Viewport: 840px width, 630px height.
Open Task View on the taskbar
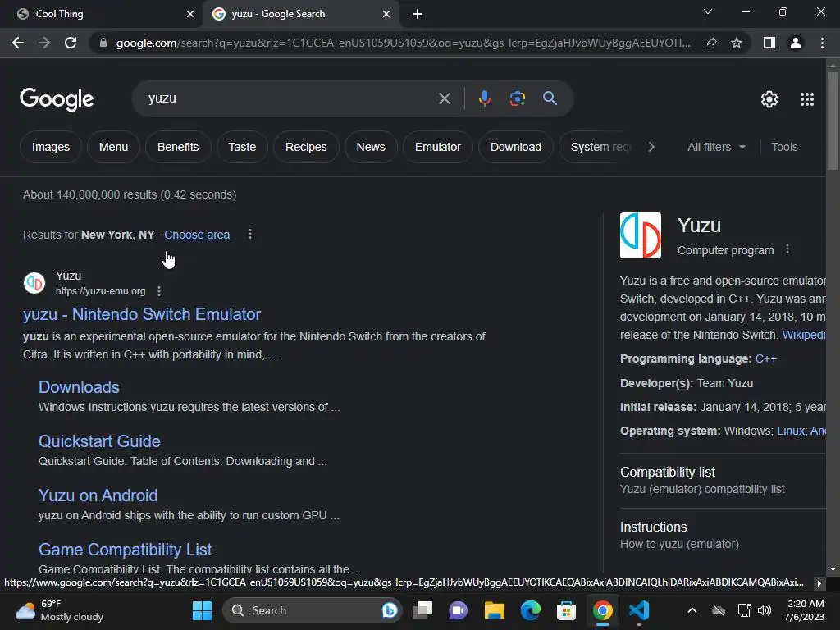click(422, 610)
